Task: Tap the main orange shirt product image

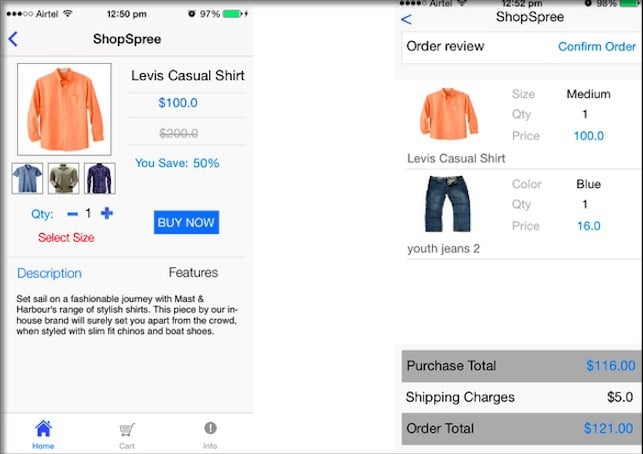Action: coord(64,109)
